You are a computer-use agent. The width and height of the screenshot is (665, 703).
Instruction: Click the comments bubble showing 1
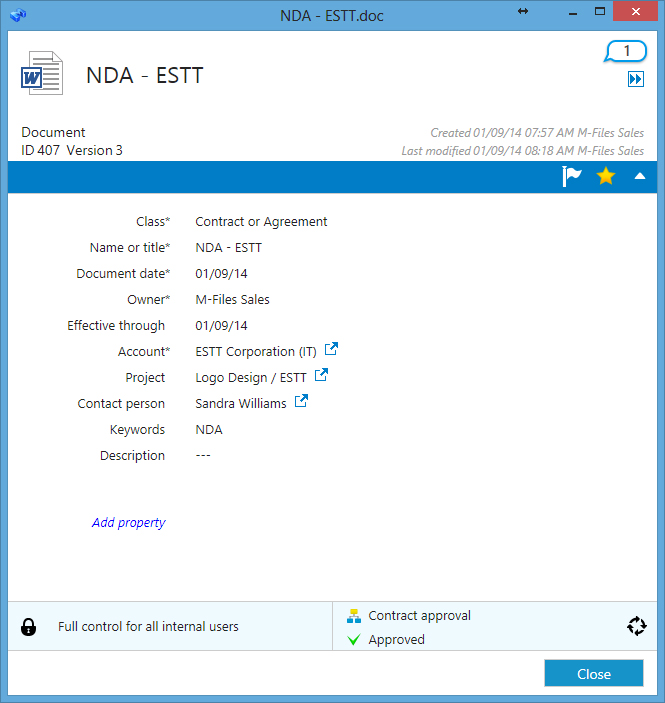point(626,52)
